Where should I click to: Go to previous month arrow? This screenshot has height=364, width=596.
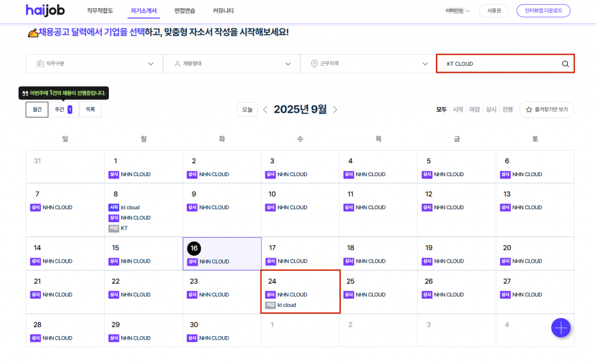pos(265,109)
